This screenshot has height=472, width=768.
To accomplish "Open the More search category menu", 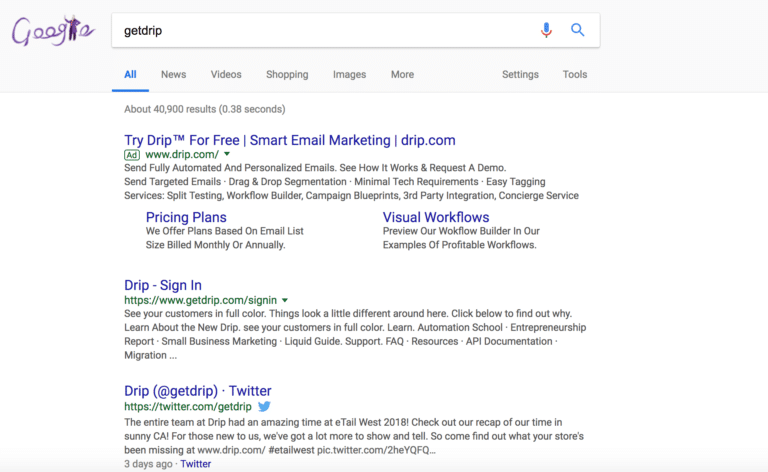I will [402, 74].
